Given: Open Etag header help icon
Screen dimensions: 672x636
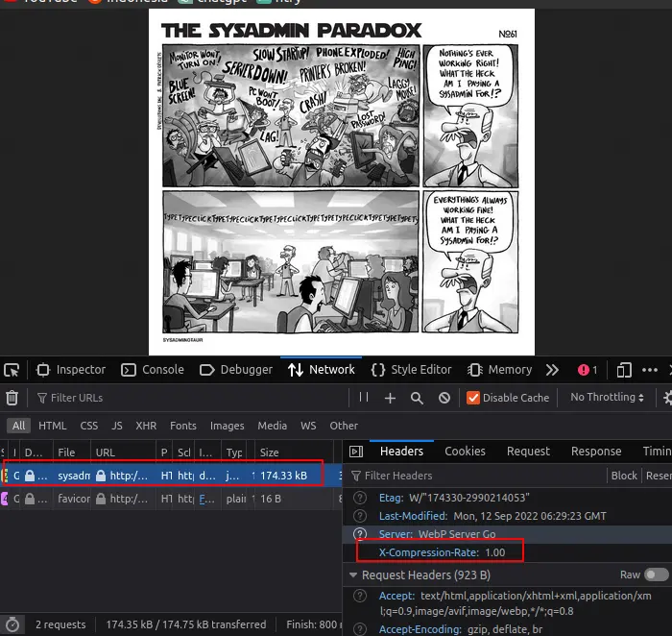Looking at the screenshot, I should [360, 498].
